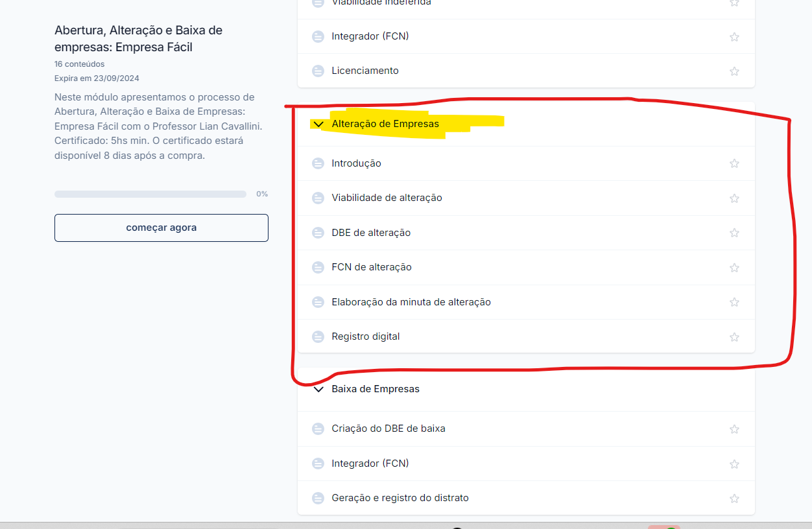The height and width of the screenshot is (529, 812).
Task: Click the Baixa de Empresas section title
Action: coord(376,389)
